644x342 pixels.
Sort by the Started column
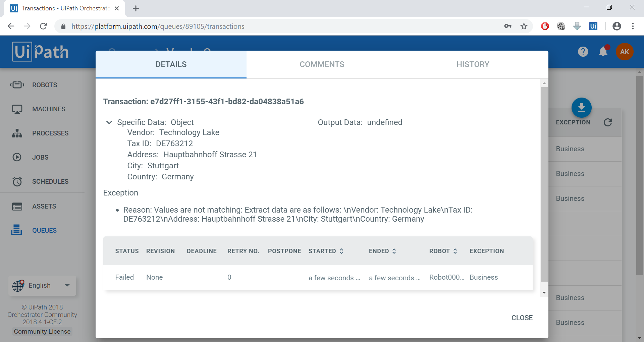(326, 251)
